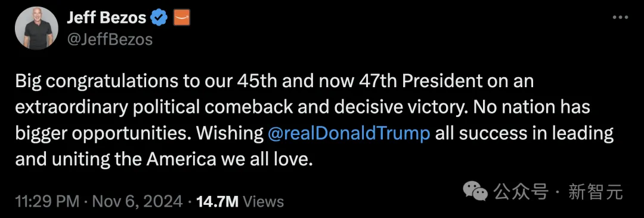Screen dimensions: 644x218
Task: Click the 公众号 watermark text
Action: (x=521, y=192)
